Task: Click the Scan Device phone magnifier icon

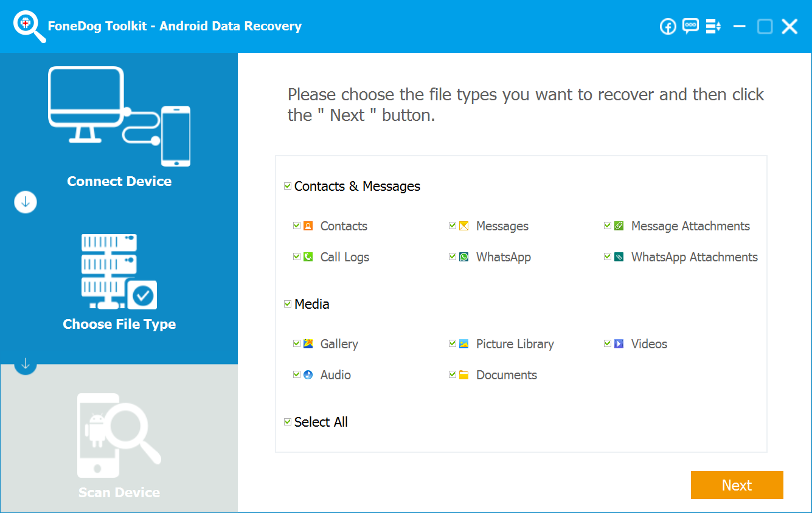Action: [x=119, y=435]
